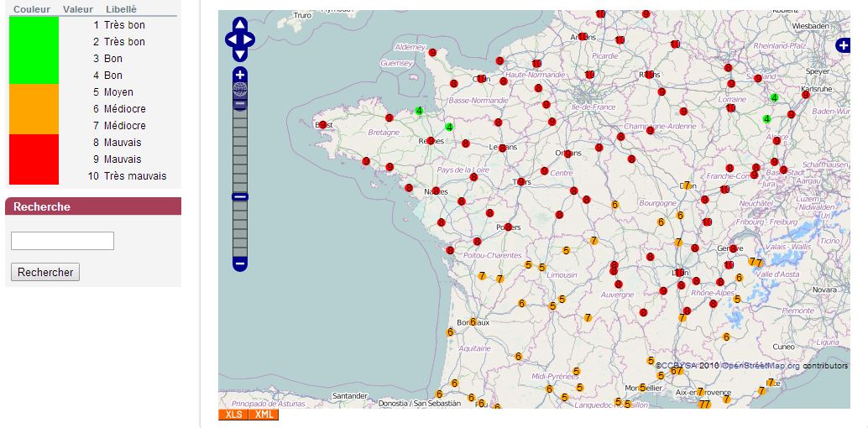Focus the Recherche text input field

pos(62,241)
